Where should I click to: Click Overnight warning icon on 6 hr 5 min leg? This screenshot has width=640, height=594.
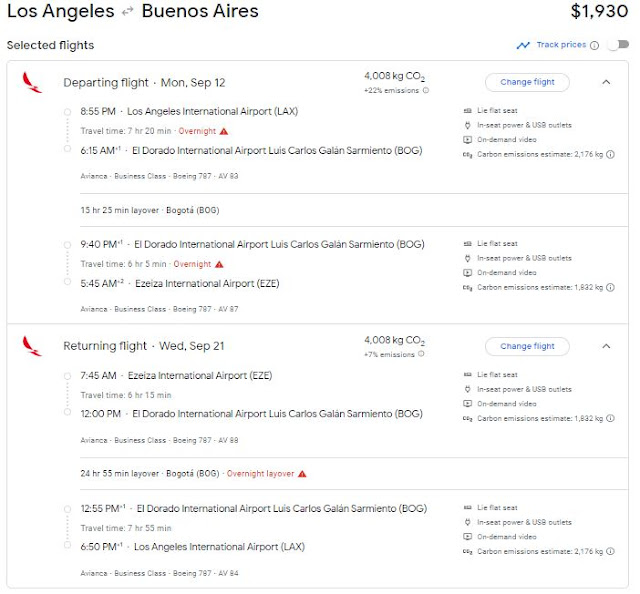click(x=219, y=264)
